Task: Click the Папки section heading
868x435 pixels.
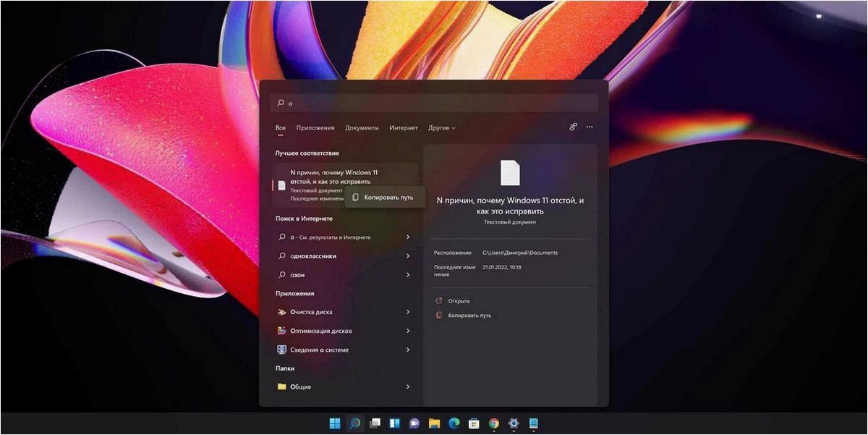Action: (x=285, y=368)
